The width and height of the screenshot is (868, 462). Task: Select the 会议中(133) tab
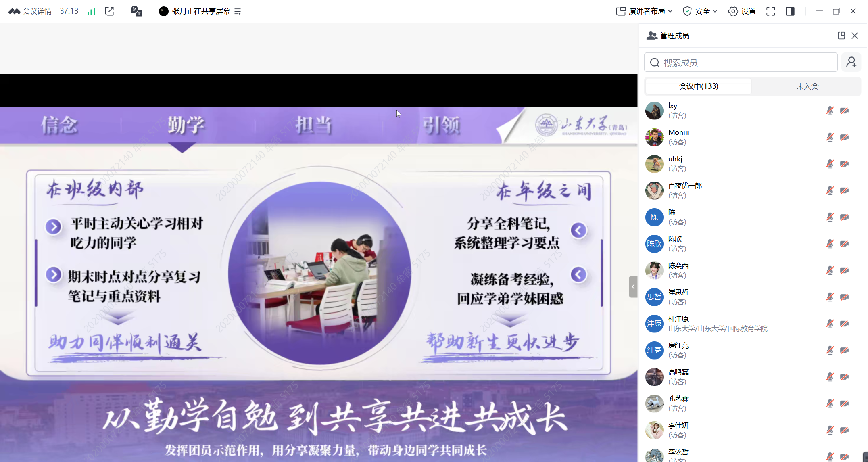698,86
